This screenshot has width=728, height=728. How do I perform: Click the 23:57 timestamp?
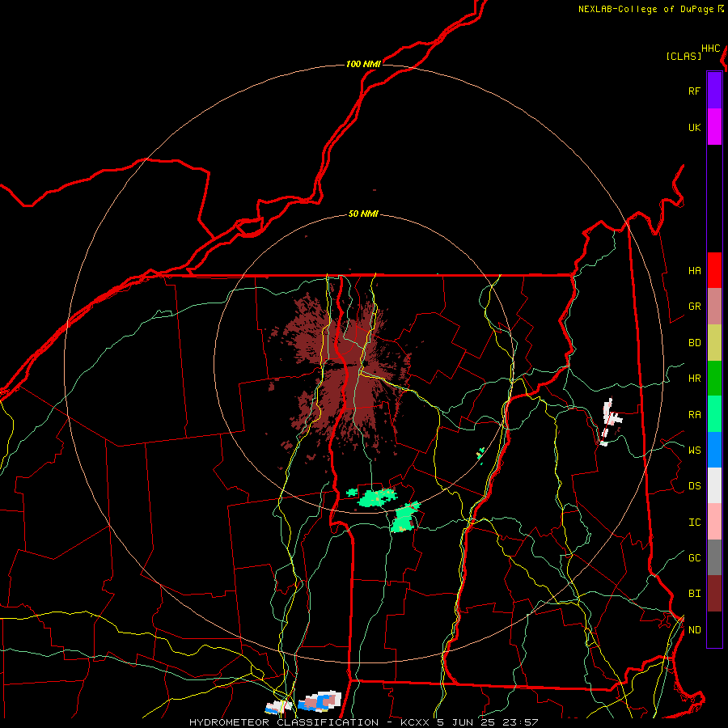point(521,722)
